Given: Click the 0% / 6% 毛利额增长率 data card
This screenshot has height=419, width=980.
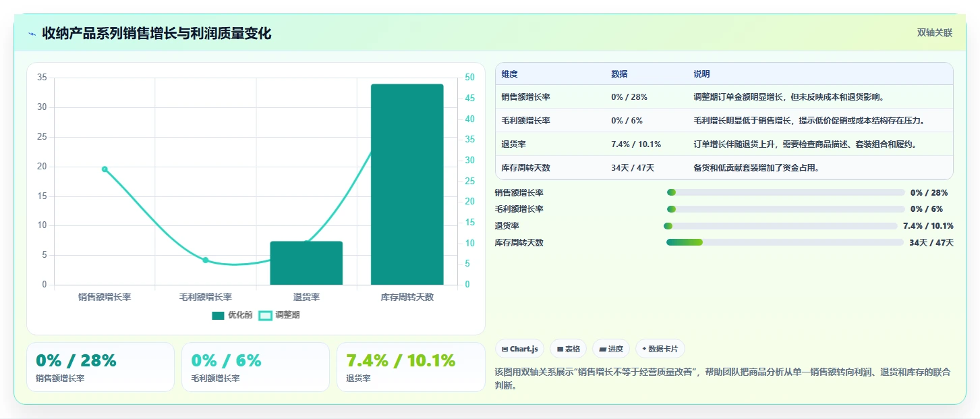Looking at the screenshot, I should (256, 367).
